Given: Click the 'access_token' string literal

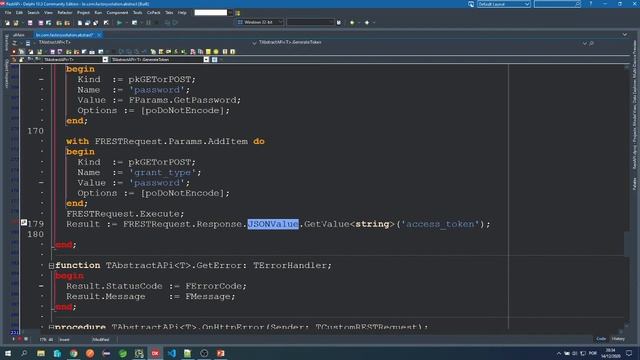Looking at the screenshot, I should pos(440,224).
